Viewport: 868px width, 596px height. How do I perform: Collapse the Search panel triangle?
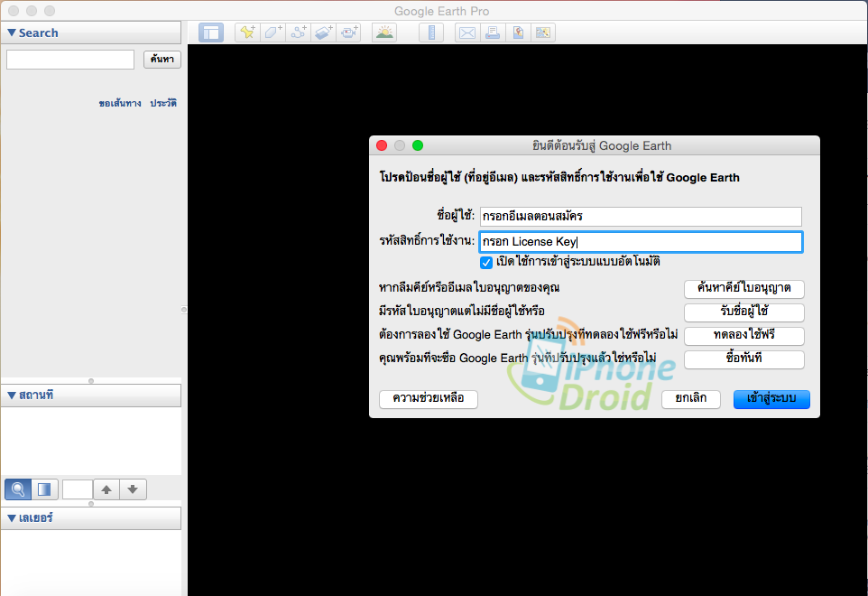point(12,33)
